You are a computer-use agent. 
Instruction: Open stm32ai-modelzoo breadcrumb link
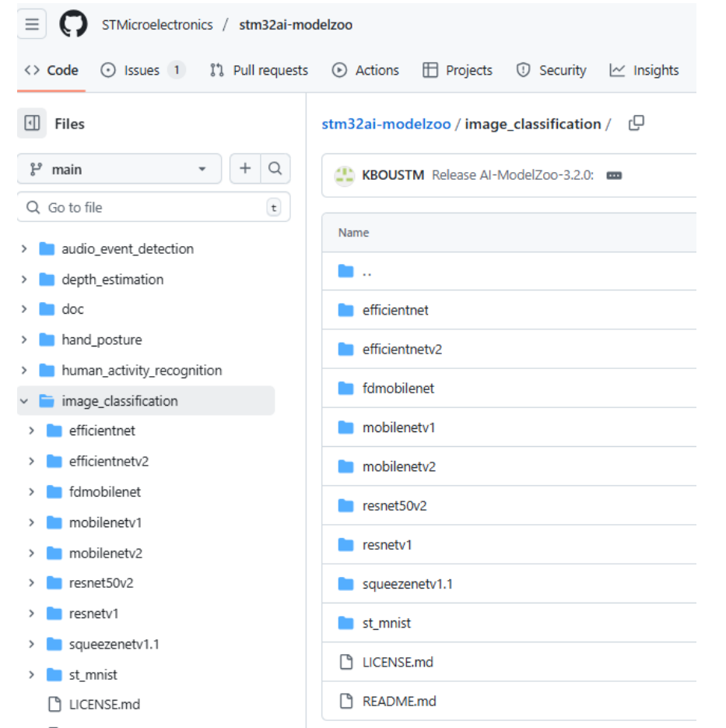pos(386,124)
